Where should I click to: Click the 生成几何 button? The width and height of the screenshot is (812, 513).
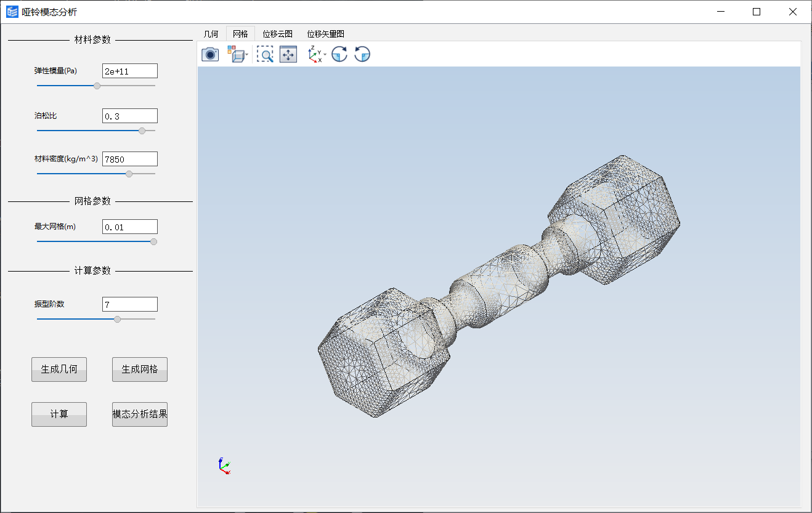(59, 370)
